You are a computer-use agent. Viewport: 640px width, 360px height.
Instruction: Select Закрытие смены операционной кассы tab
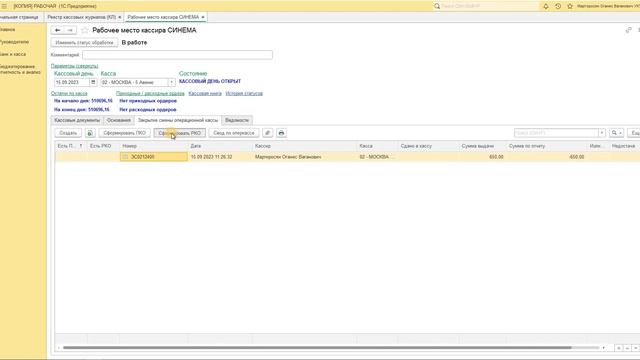point(178,120)
